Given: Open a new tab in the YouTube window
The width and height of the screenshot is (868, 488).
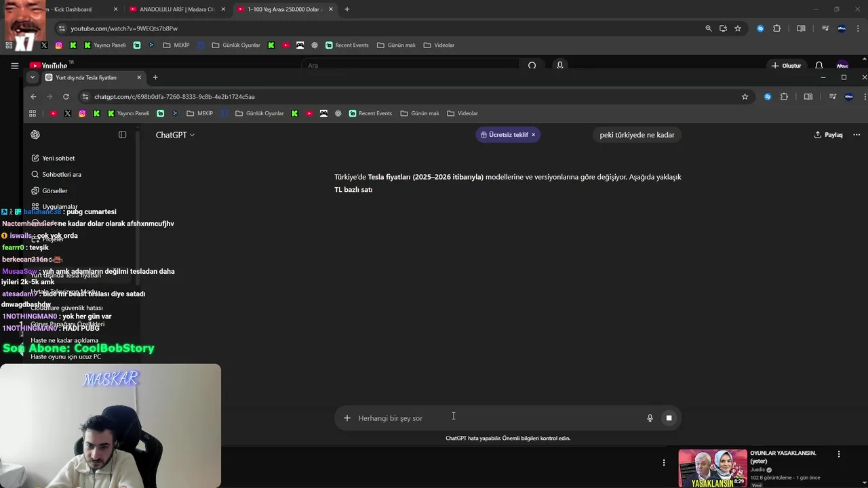Looking at the screenshot, I should point(347,9).
